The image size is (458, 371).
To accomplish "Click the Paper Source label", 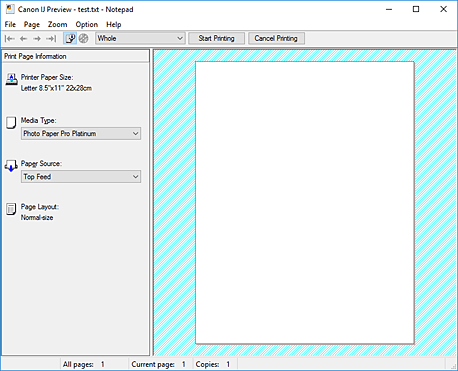I will 41,164.
